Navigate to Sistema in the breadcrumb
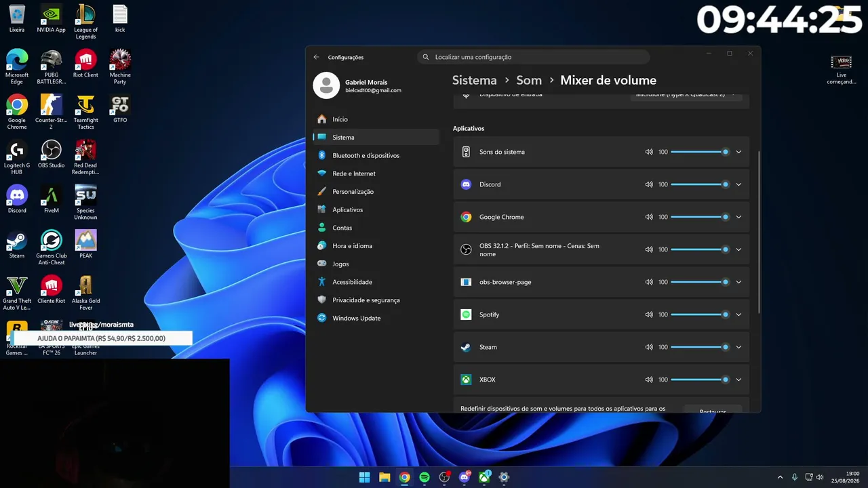Screen dimensions: 868x488 (x=475, y=80)
